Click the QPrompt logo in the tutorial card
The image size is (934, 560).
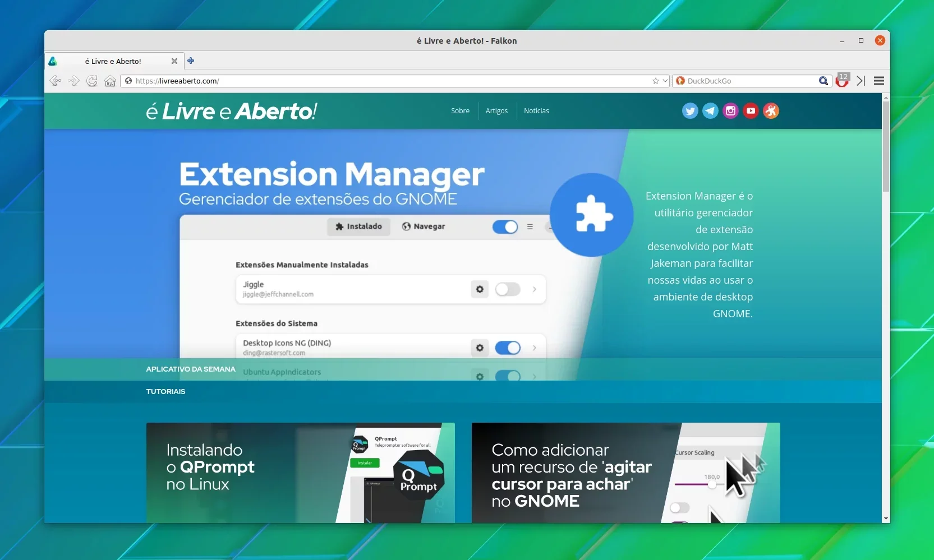(418, 476)
